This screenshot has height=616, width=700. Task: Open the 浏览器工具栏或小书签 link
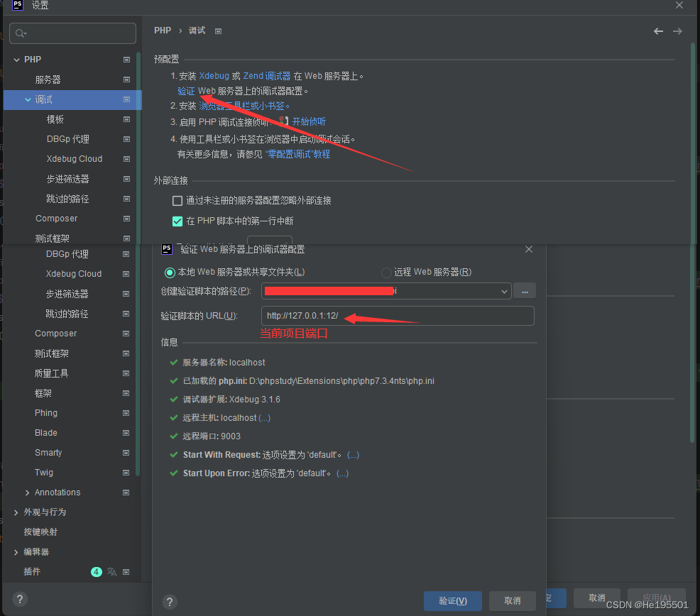click(241, 106)
